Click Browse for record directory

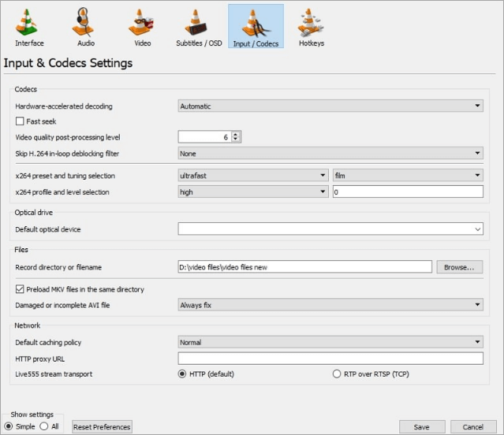[x=459, y=267]
